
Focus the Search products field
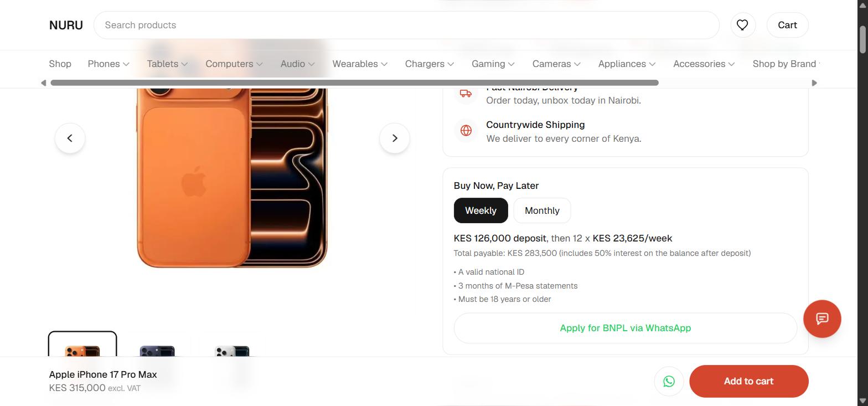pyautogui.click(x=406, y=25)
